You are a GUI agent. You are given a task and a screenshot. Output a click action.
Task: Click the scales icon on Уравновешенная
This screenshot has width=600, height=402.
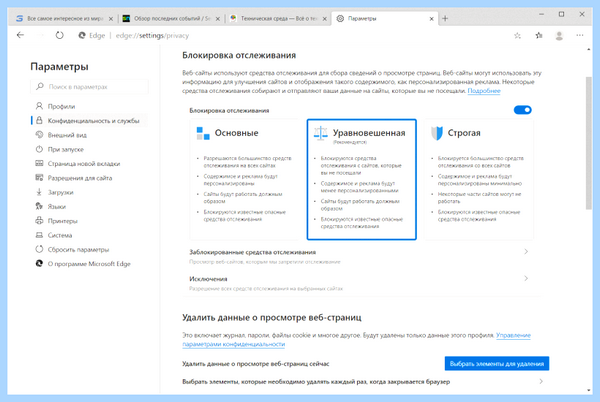[320, 133]
